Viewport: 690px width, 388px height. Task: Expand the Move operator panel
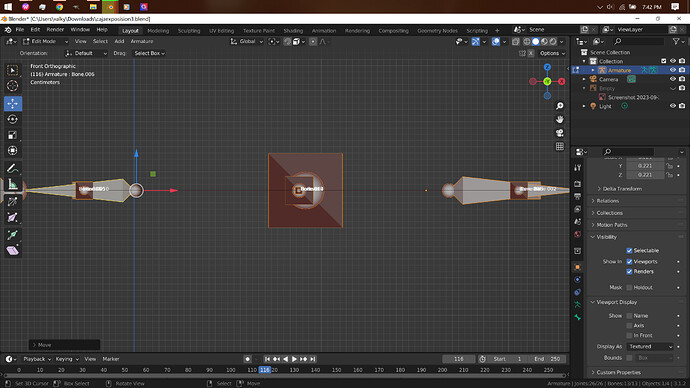coord(64,345)
